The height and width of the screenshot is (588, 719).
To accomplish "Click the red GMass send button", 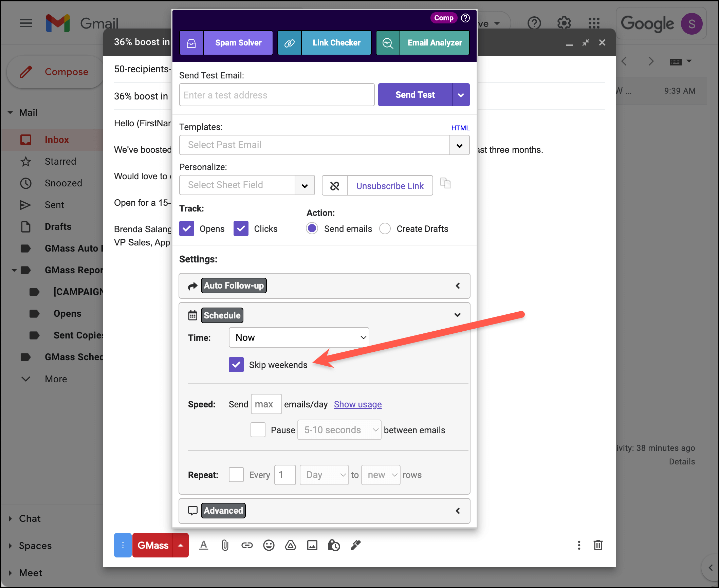I will pyautogui.click(x=152, y=545).
